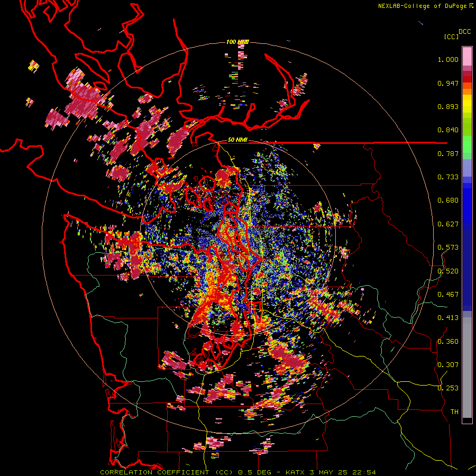Select the 0.893 color scale label

click(448, 106)
